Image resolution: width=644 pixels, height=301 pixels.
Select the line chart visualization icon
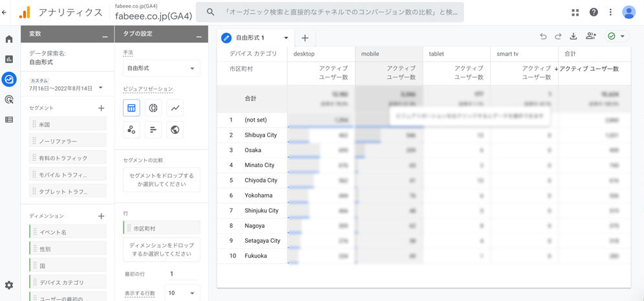pos(175,107)
